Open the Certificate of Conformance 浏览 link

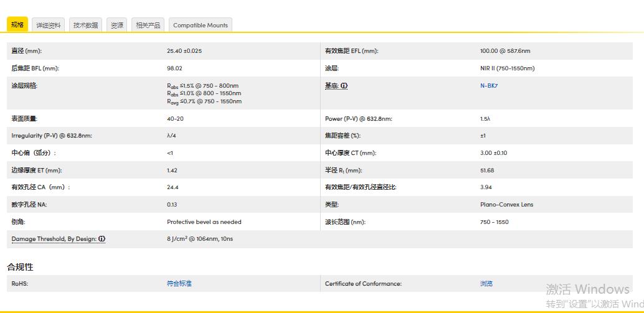click(486, 284)
